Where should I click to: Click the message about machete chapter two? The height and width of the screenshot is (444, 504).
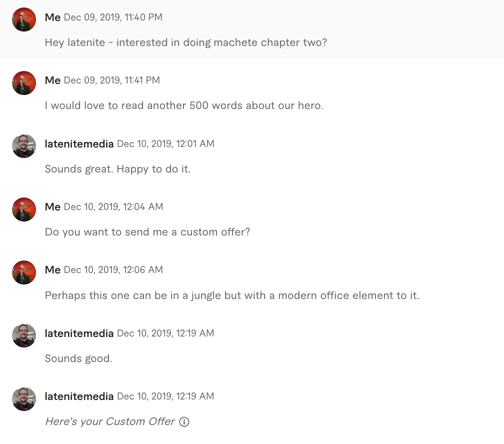tap(185, 42)
